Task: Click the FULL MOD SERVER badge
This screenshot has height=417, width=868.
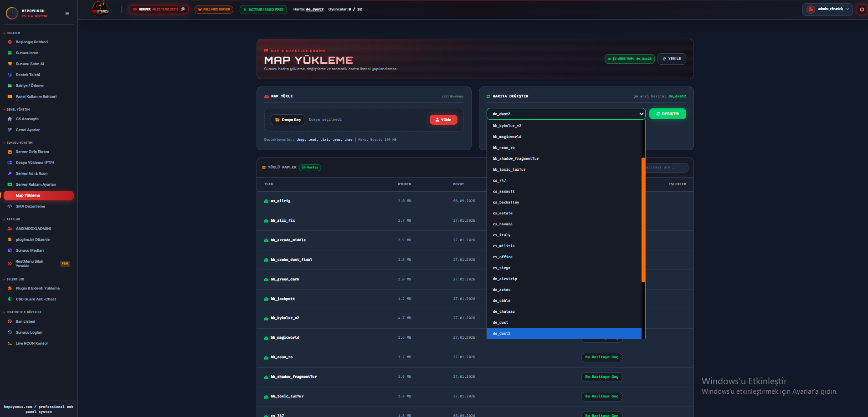Action: [214, 9]
